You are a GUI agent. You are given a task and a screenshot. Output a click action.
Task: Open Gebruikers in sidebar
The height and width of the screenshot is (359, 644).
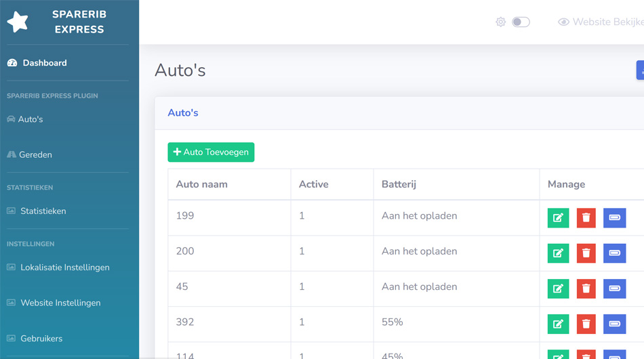41,338
